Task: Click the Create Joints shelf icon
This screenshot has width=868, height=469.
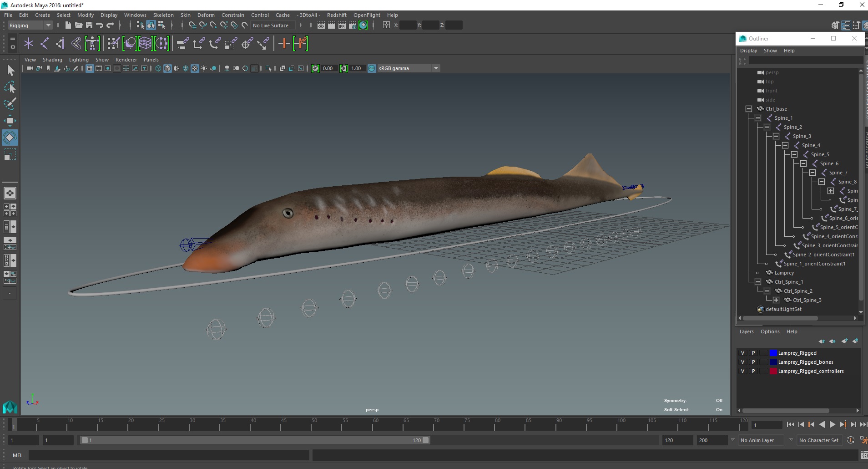Action: [45, 44]
